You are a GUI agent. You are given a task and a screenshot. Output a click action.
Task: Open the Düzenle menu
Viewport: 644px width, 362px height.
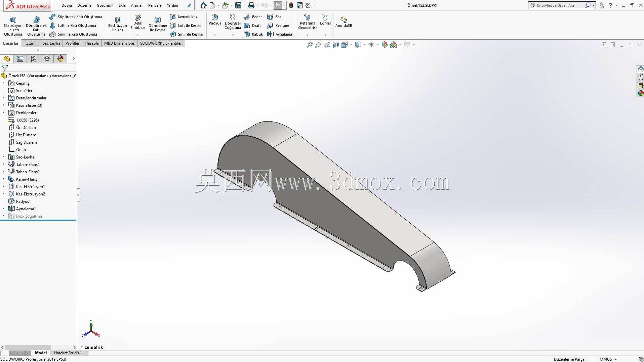[84, 5]
